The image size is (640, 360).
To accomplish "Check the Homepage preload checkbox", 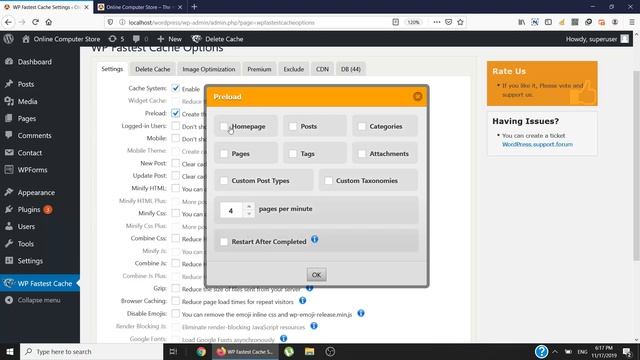I will (x=224, y=127).
